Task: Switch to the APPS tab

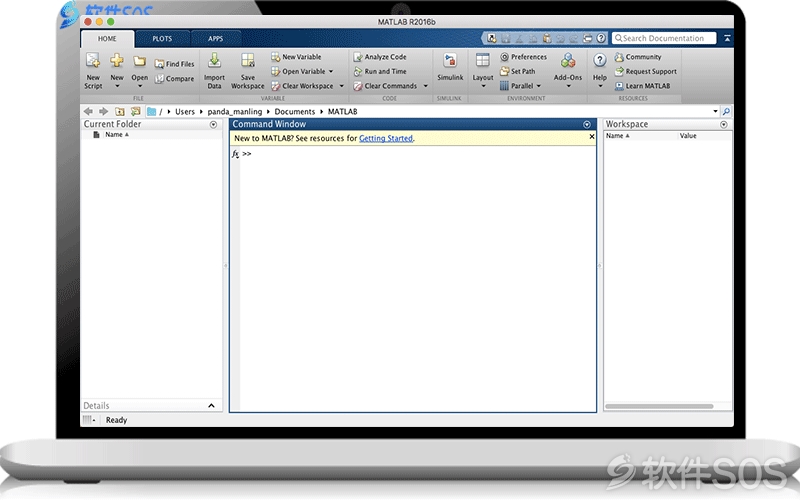Action: pyautogui.click(x=215, y=39)
